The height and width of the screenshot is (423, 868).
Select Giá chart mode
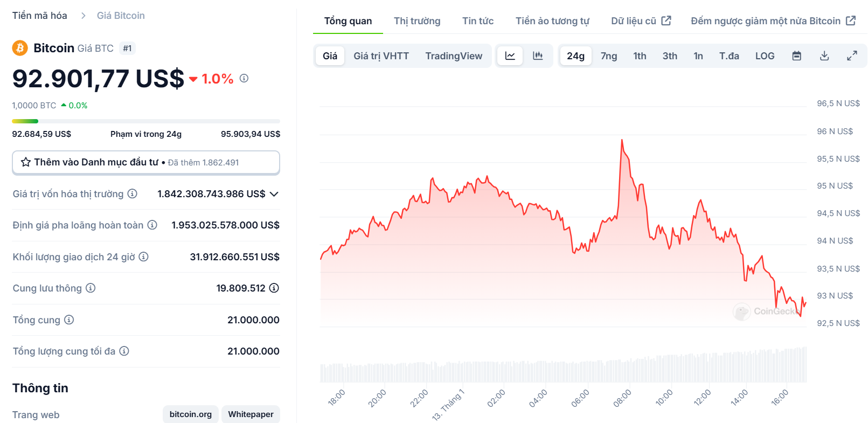(x=330, y=56)
